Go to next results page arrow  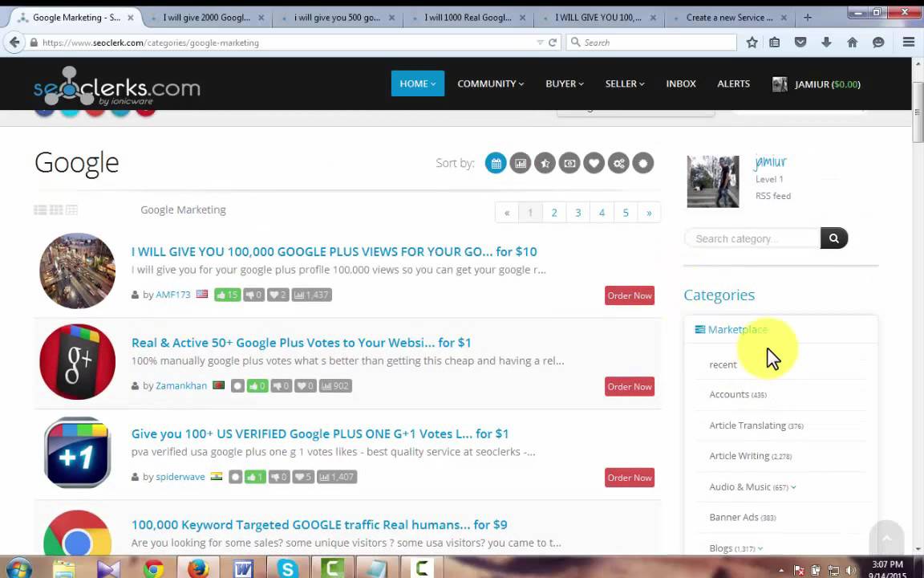(649, 213)
